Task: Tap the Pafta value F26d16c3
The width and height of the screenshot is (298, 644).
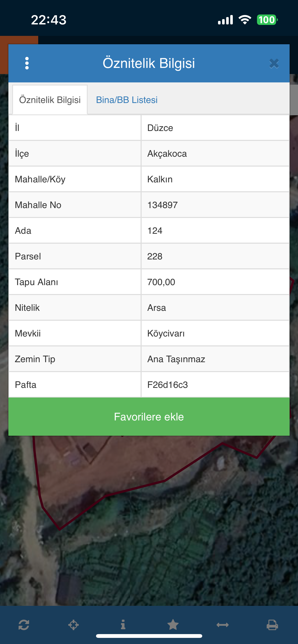Action: pos(215,385)
